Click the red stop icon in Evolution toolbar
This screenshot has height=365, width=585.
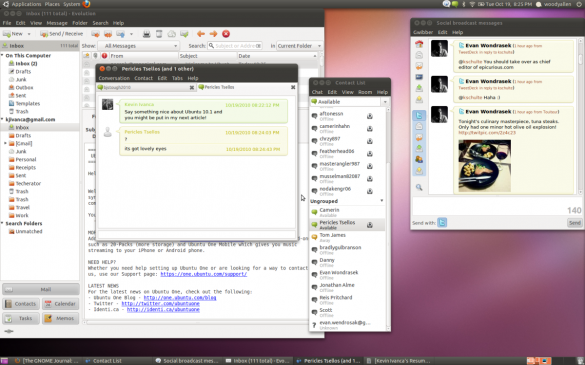point(226,34)
